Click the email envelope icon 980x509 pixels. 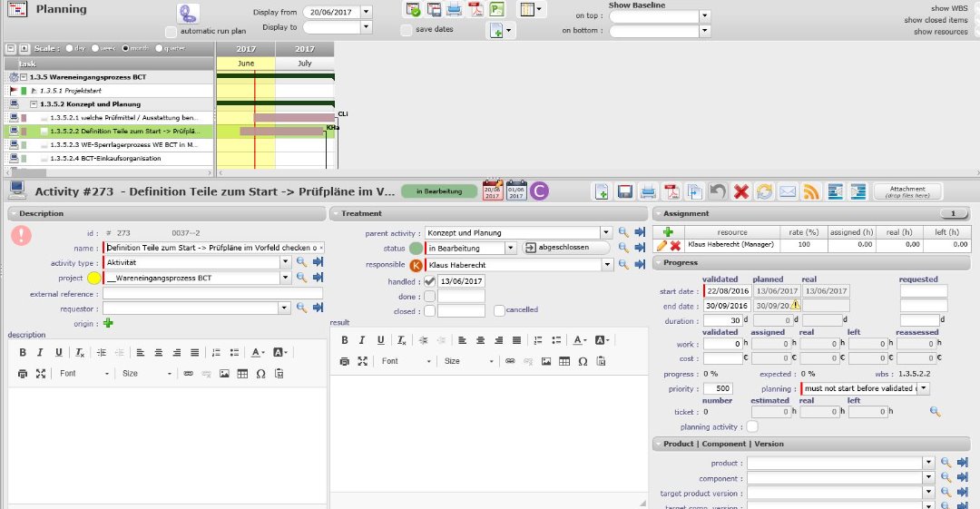click(x=788, y=191)
